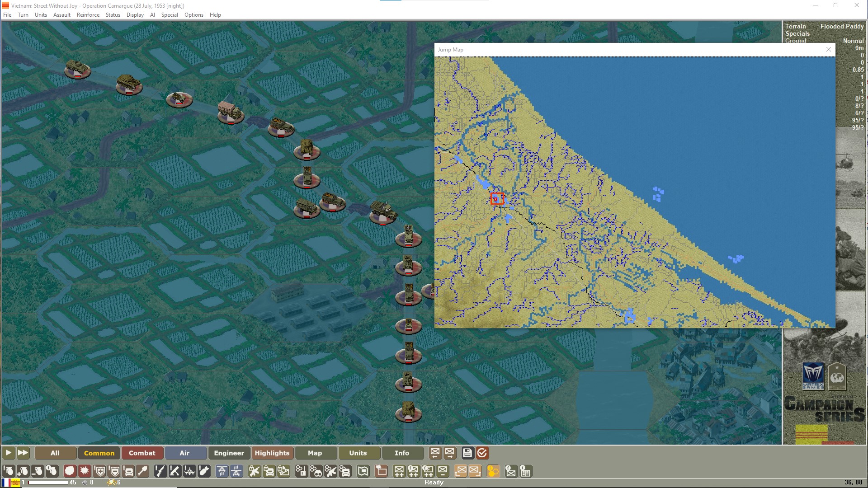Close the Jump Map window
The image size is (868, 488).
pos(828,49)
